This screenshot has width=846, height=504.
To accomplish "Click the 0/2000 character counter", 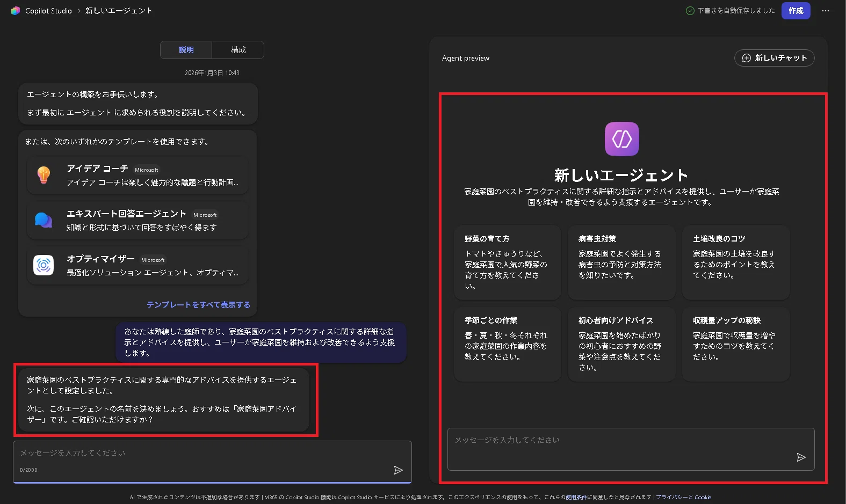I will (x=29, y=470).
